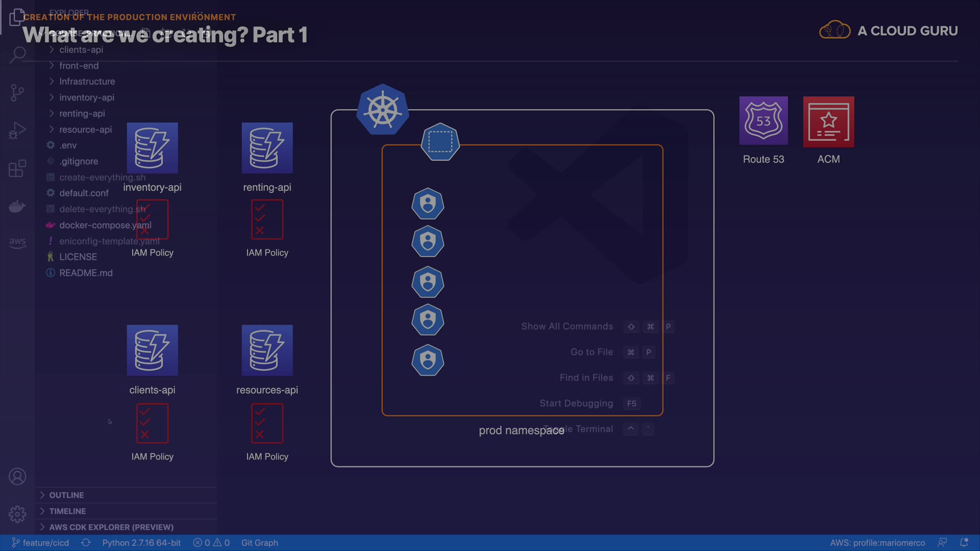
Task: Open the Search view in activity bar
Action: click(x=17, y=54)
